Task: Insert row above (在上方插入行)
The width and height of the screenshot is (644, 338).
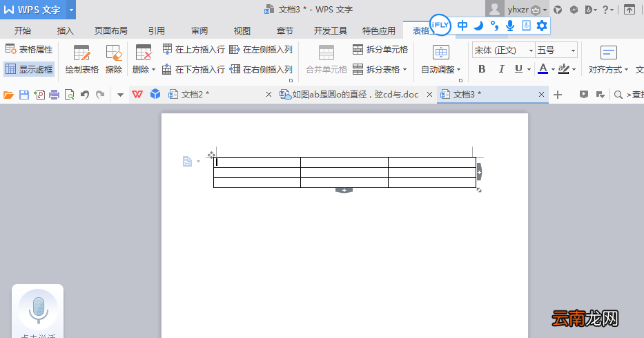Action: point(193,49)
